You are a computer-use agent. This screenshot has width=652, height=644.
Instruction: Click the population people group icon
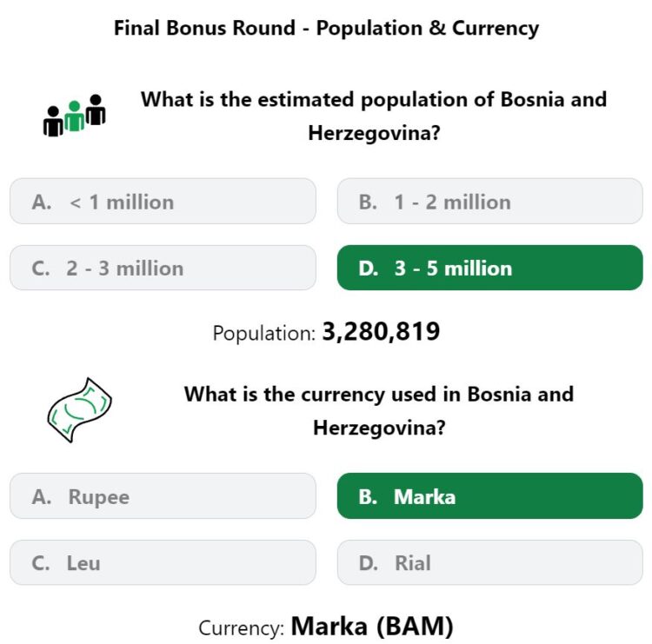(x=75, y=116)
